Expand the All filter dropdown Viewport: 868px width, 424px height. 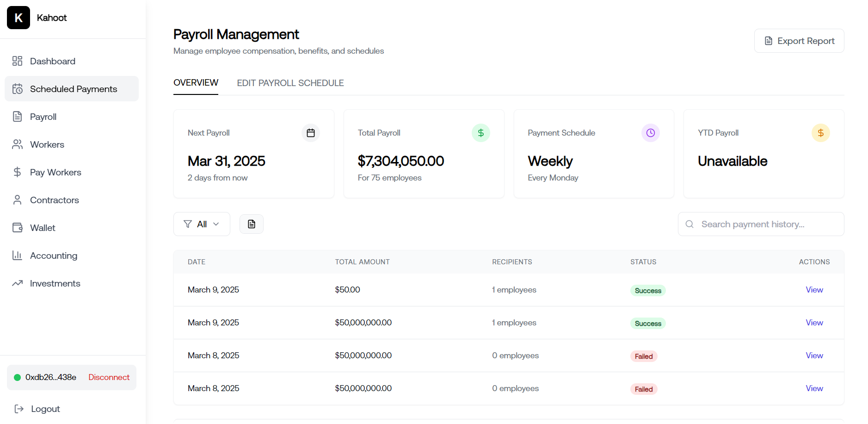coord(202,224)
